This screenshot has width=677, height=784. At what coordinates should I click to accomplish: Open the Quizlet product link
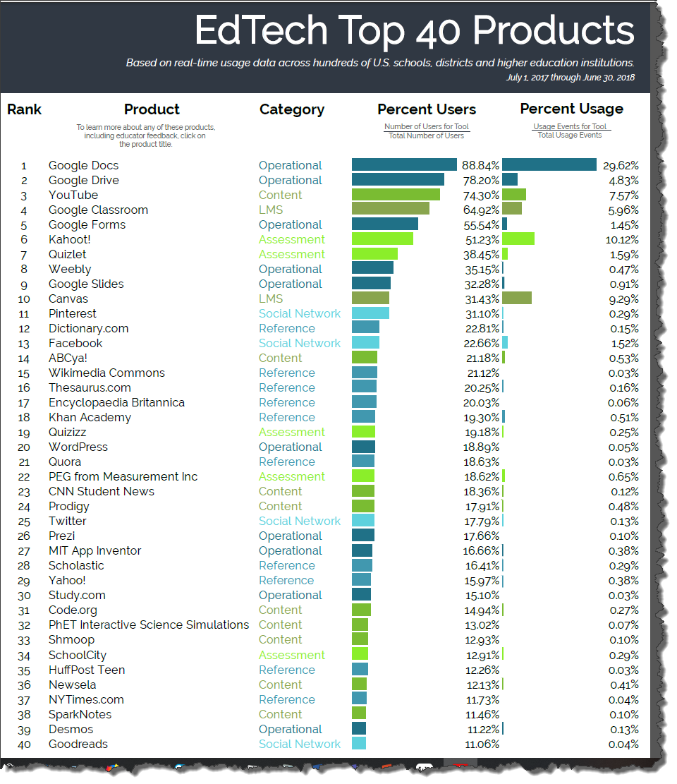(67, 255)
